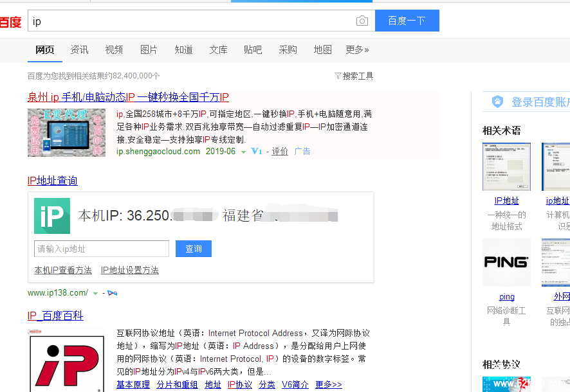Click the Baidu logo
Screen dimensions: 570x392
[x=10, y=22]
